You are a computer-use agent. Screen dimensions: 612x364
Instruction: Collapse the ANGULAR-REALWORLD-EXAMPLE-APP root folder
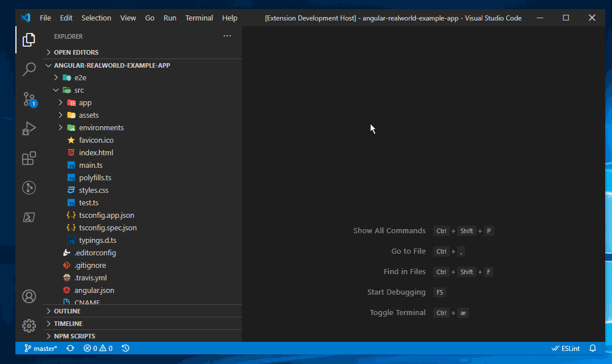point(142,65)
